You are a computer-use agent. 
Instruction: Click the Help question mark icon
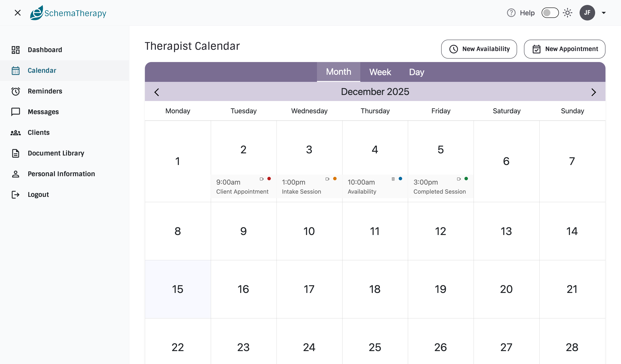(511, 13)
